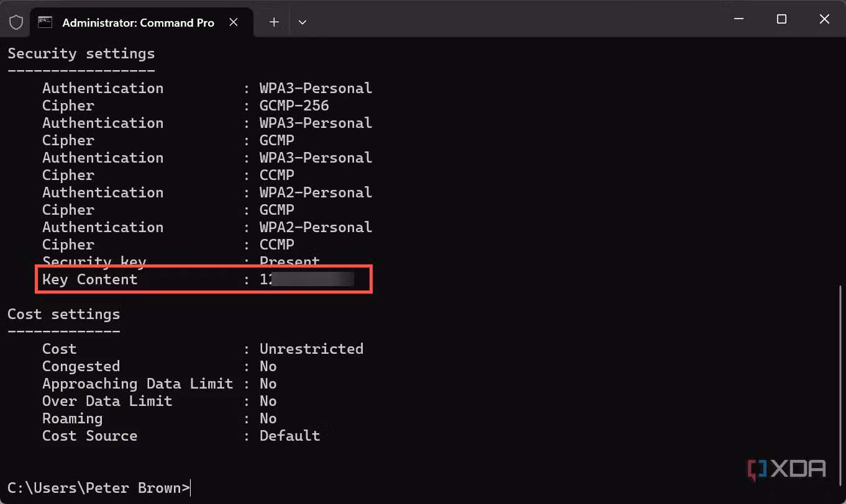Click the minimize icon on the title bar
The height and width of the screenshot is (504, 846).
click(739, 19)
